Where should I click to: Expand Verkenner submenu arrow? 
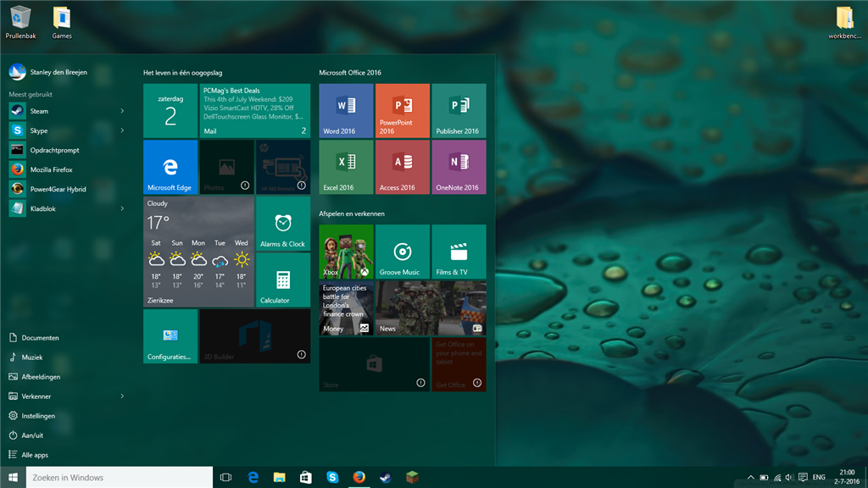tap(122, 396)
